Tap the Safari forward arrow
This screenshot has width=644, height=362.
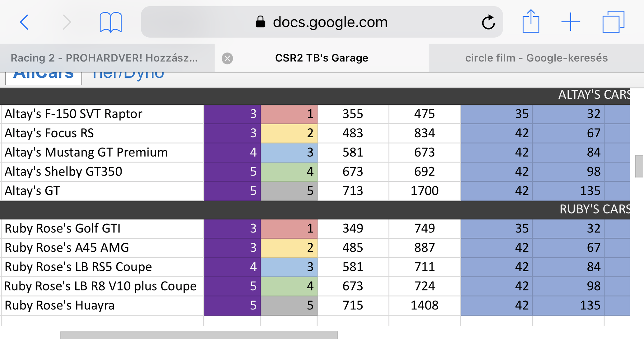67,22
